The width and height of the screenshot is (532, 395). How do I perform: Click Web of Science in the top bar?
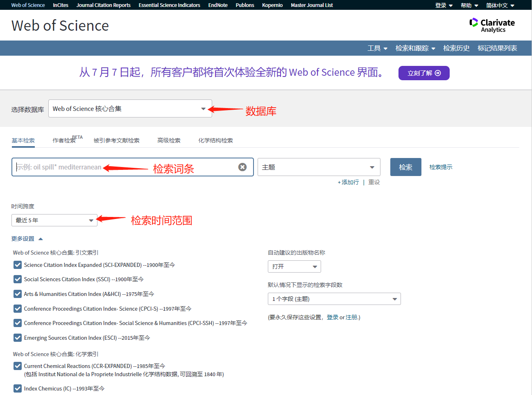pyautogui.click(x=28, y=5)
